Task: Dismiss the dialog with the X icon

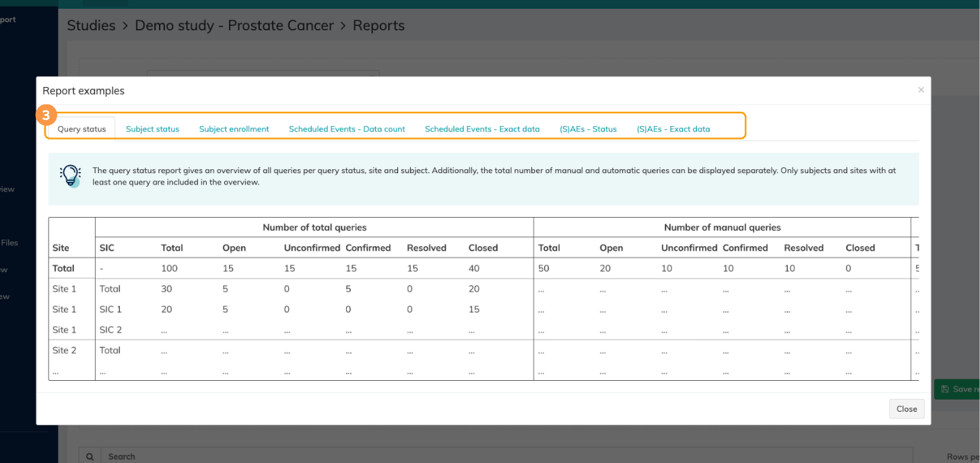Action: (x=921, y=90)
